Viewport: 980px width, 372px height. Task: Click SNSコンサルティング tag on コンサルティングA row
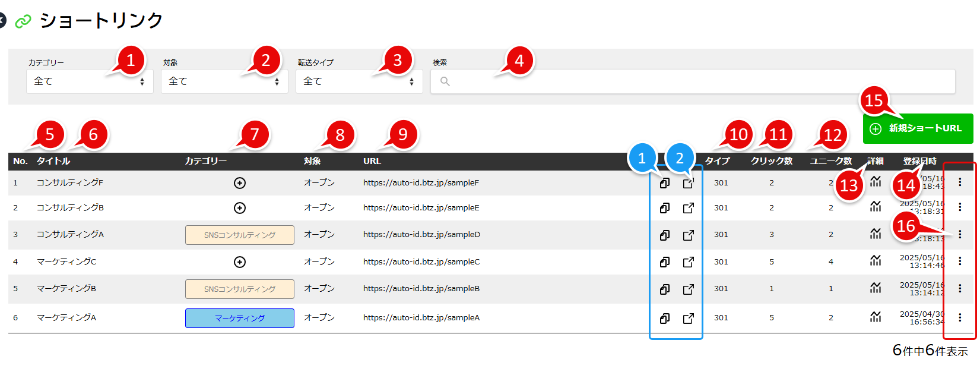click(x=240, y=235)
